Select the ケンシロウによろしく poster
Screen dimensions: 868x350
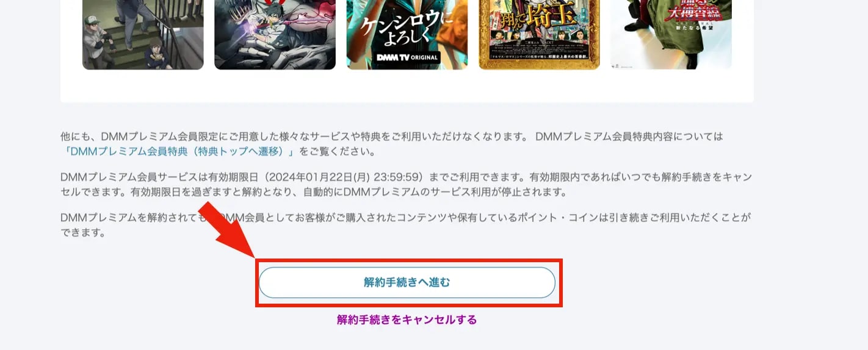tap(407, 35)
